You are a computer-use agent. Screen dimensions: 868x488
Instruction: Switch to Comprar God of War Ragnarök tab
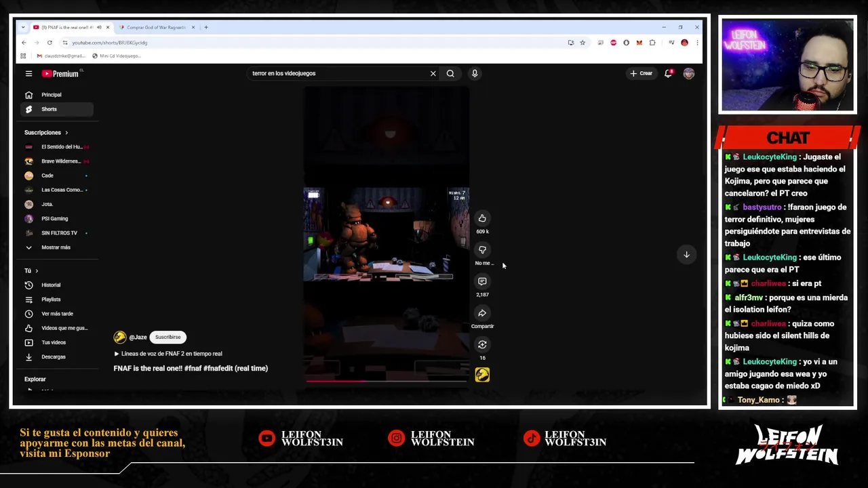click(x=157, y=27)
